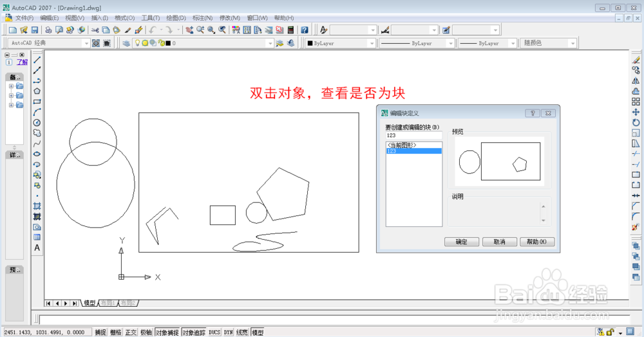Click the Save icon in standard toolbar
This screenshot has height=337, width=644.
click(35, 30)
